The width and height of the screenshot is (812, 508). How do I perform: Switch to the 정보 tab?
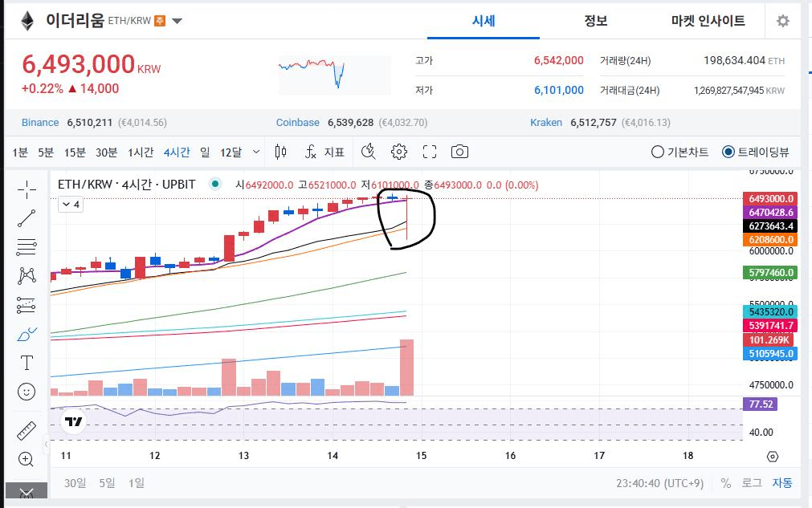click(x=595, y=21)
